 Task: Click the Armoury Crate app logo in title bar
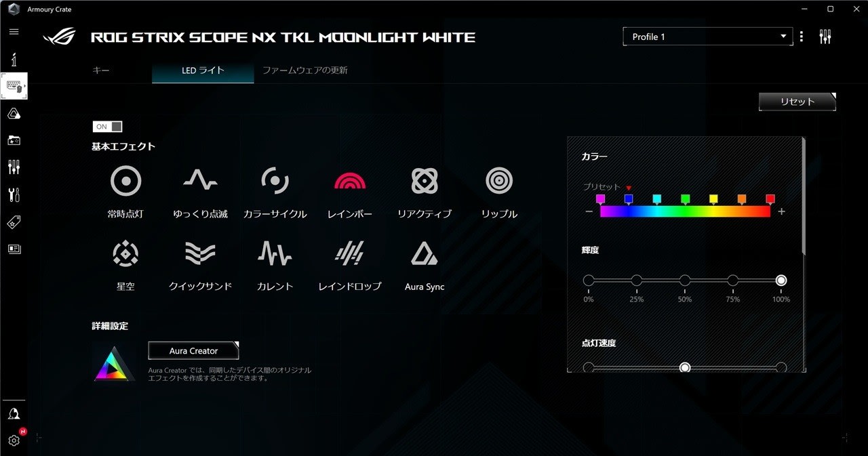tap(14, 9)
